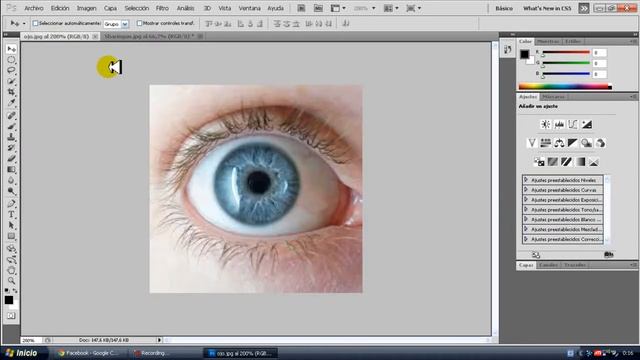Select the Elliptical Marquee tool
Screen dimensions: 640x360
tap(11, 60)
